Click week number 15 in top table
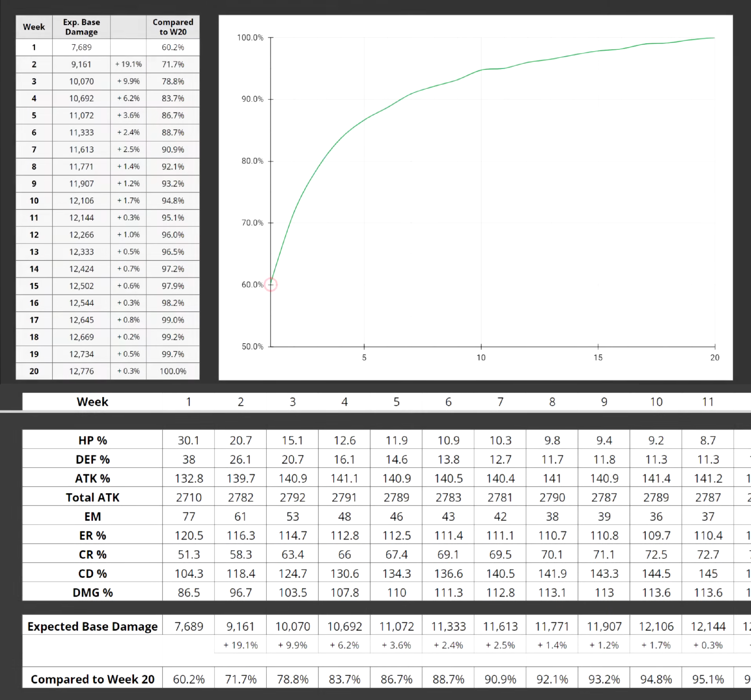Viewport: 751px width, 700px height. click(x=34, y=286)
